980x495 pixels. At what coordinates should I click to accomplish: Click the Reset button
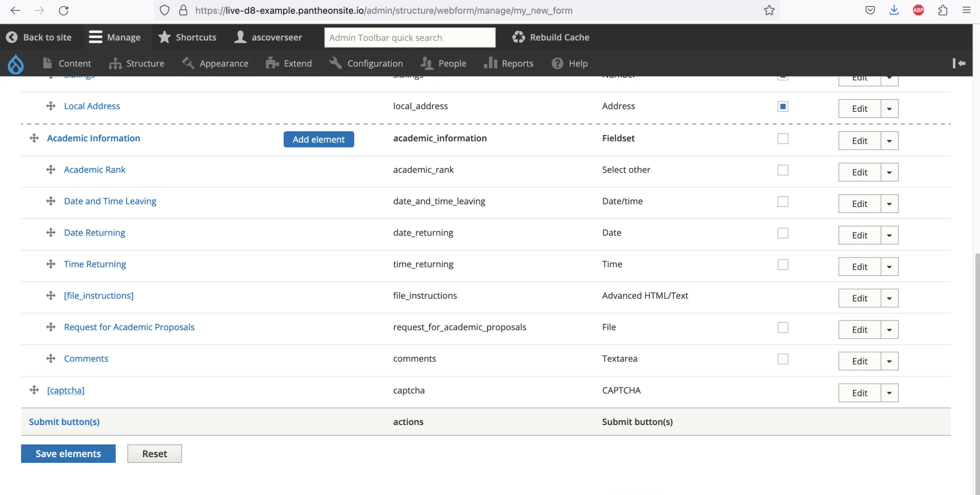point(155,454)
